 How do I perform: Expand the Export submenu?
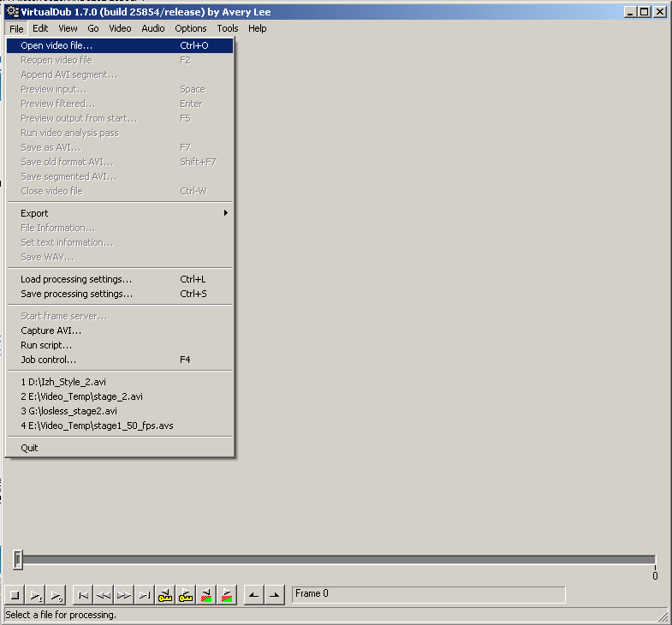(x=120, y=213)
